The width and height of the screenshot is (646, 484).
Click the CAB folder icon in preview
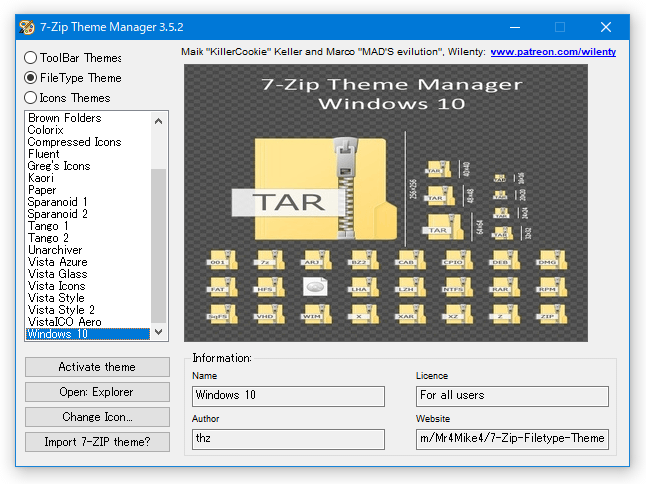(x=410, y=260)
